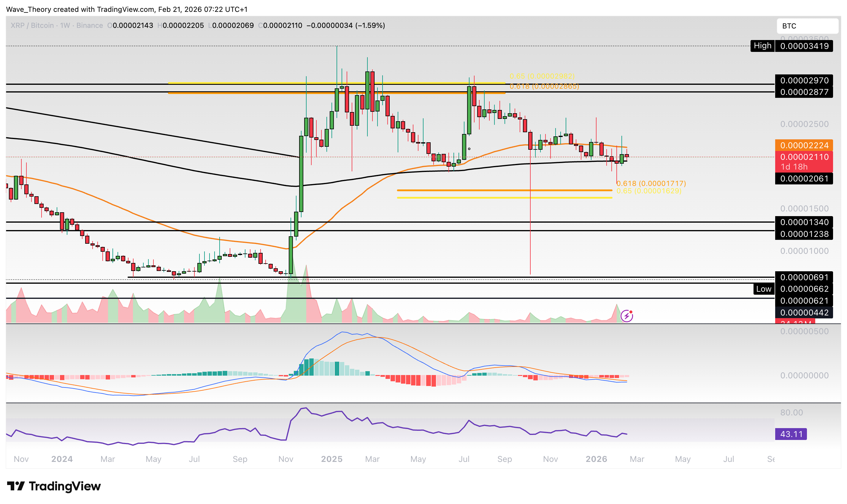847x504 pixels.
Task: Click the Binance exchange label
Action: tap(90, 25)
